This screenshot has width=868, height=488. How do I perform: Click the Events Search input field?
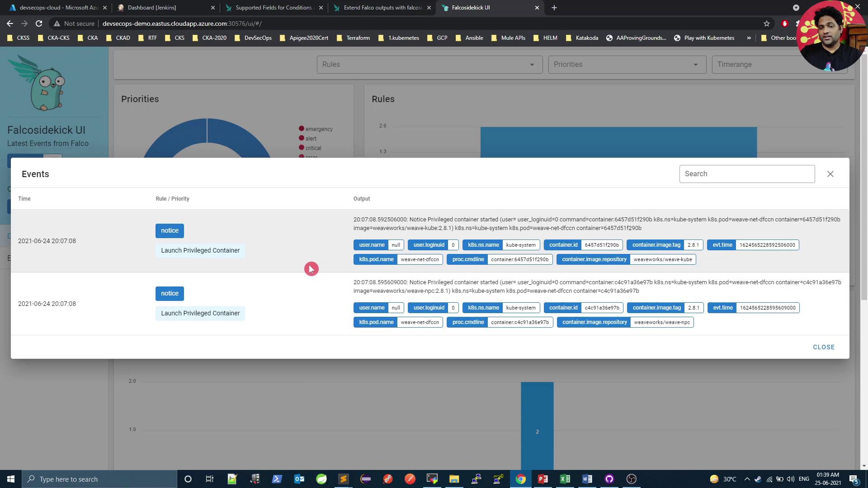(747, 174)
